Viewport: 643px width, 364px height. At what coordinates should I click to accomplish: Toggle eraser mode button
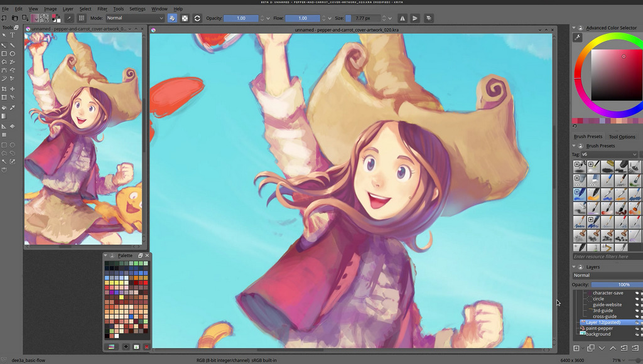click(173, 18)
